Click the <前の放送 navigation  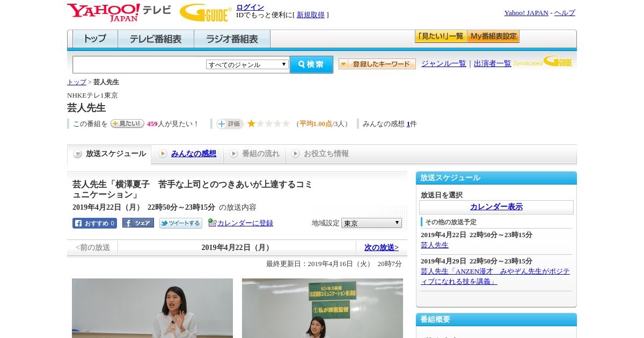93,248
